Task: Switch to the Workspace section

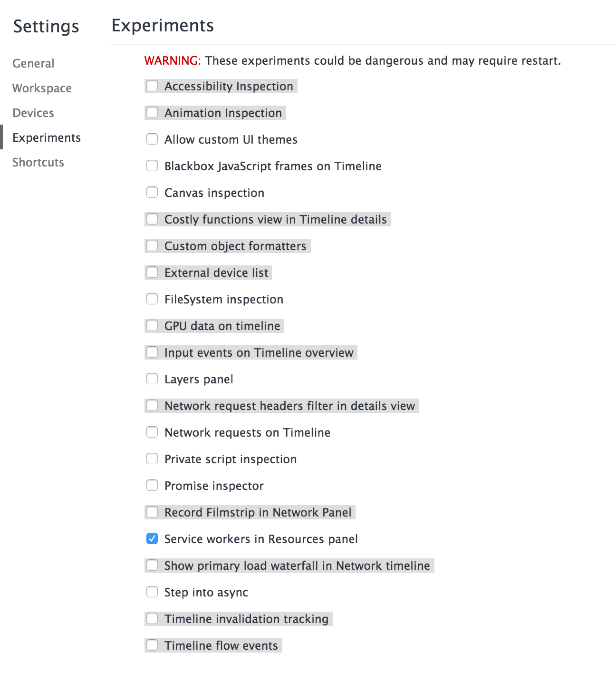Action: coord(42,88)
